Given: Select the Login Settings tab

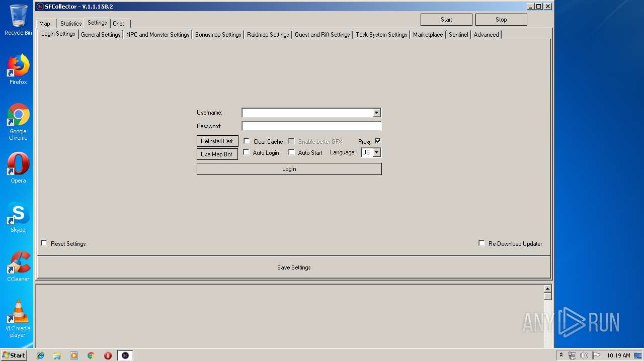Looking at the screenshot, I should (58, 34).
